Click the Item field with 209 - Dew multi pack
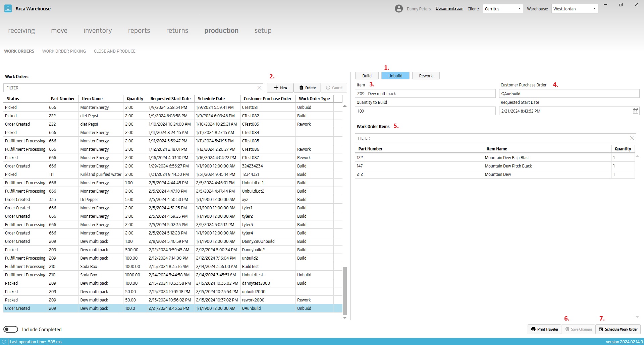The width and height of the screenshot is (644, 345). pos(425,93)
